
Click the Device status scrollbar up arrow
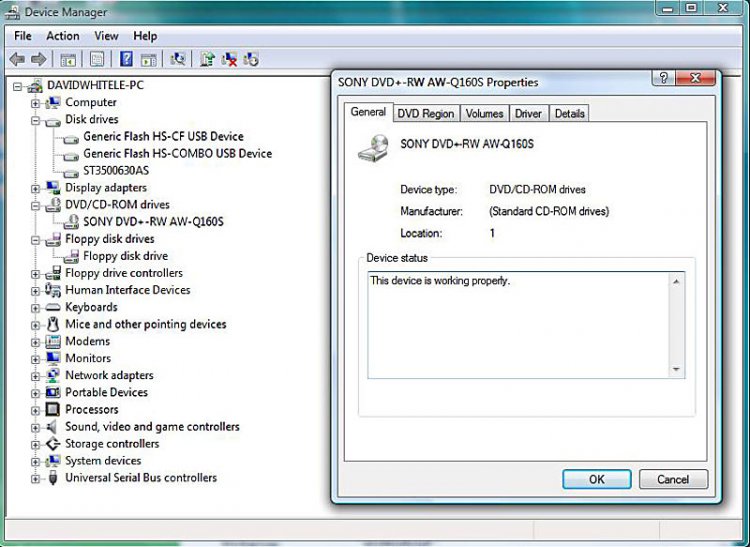pyautogui.click(x=676, y=282)
